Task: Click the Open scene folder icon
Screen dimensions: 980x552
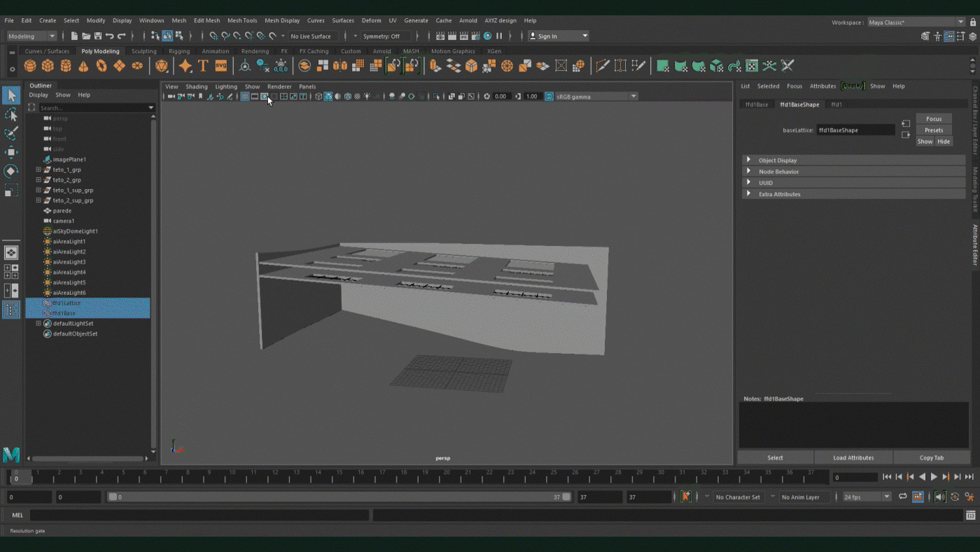Action: [x=85, y=36]
